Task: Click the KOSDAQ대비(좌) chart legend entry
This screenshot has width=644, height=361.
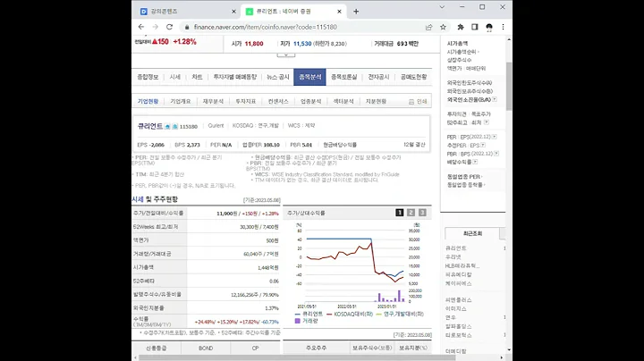Action: [x=350, y=314]
